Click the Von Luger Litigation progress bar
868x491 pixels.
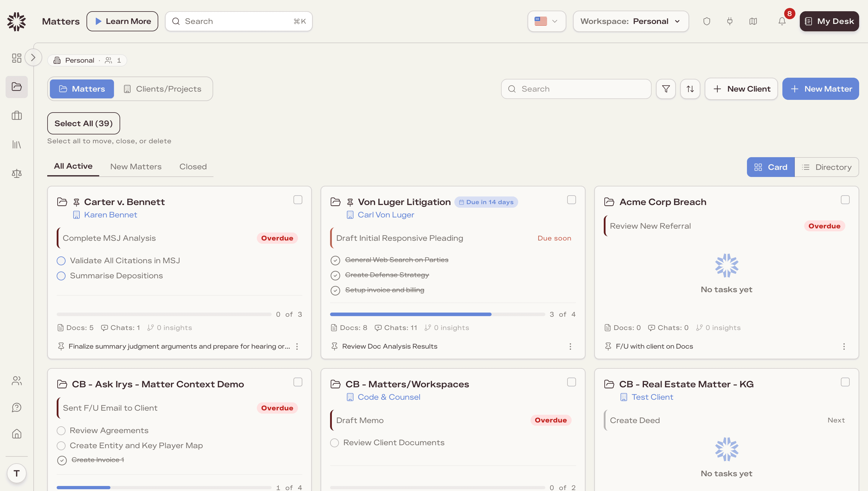(x=437, y=314)
